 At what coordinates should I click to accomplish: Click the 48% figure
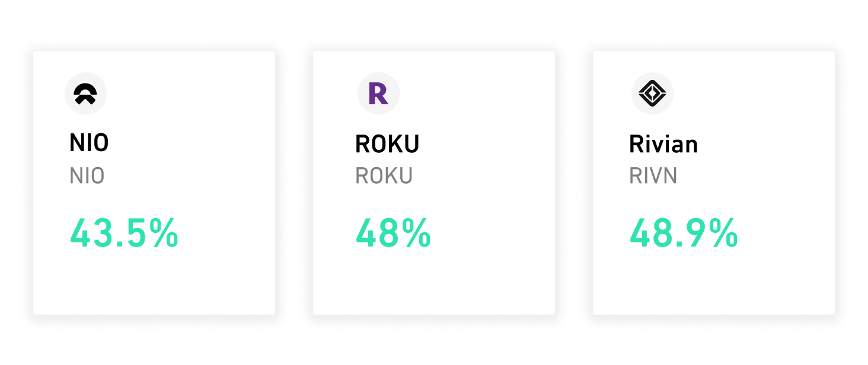[x=393, y=233]
